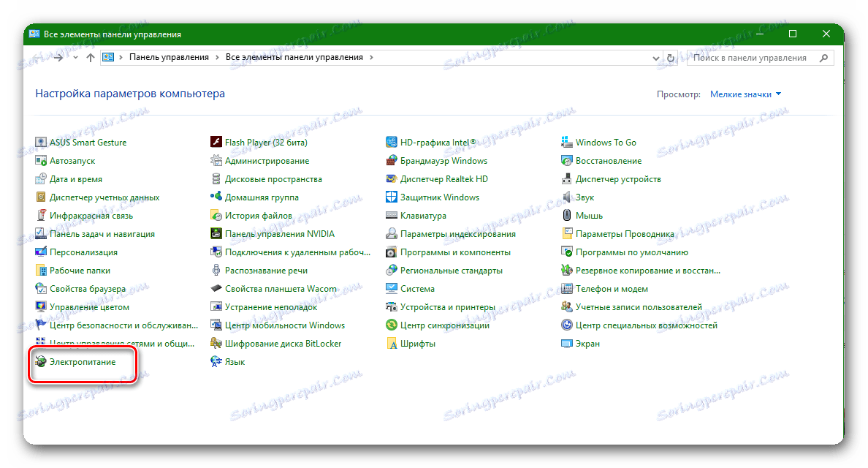Open the Дисковые пространства link

pos(273,179)
